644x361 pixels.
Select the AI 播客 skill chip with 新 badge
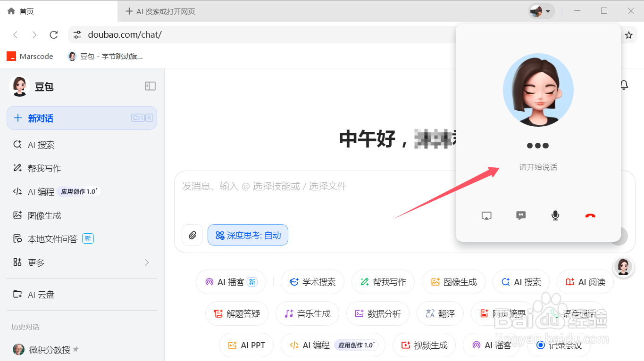tap(231, 282)
